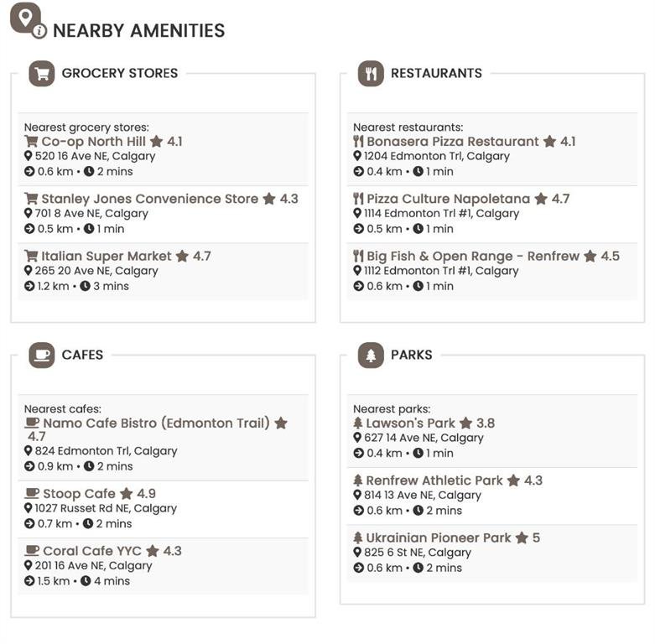This screenshot has height=644, width=655.
Task: Click location pin next to 520 16 Ave NE
Action: [x=28, y=156]
